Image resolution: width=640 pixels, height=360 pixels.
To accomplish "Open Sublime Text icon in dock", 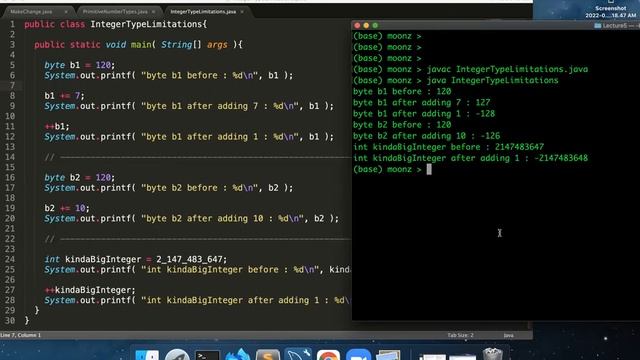I will pos(267,355).
